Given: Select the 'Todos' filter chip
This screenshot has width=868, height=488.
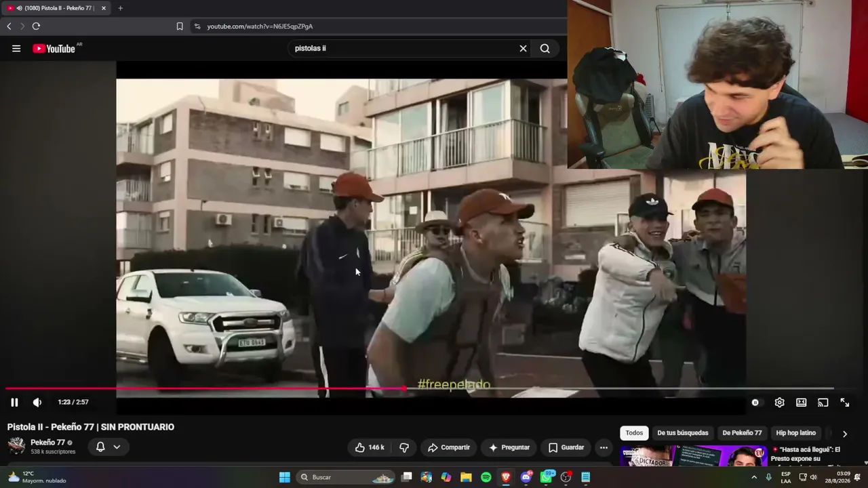Looking at the screenshot, I should [x=634, y=433].
